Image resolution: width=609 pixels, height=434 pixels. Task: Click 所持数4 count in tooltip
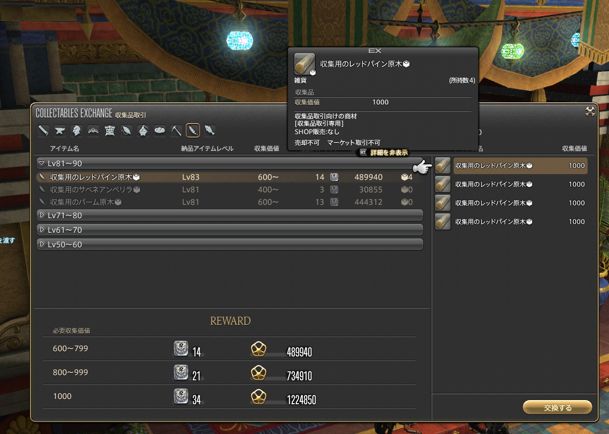[x=462, y=80]
